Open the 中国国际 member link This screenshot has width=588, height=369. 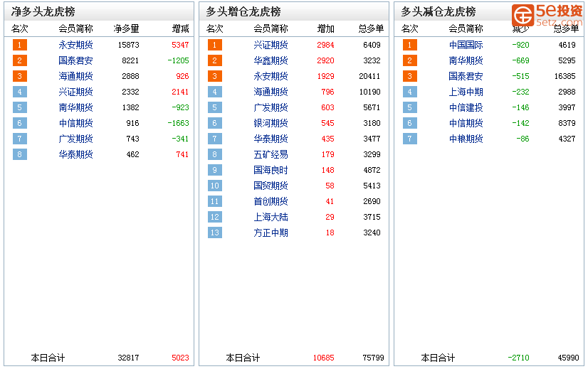point(466,45)
